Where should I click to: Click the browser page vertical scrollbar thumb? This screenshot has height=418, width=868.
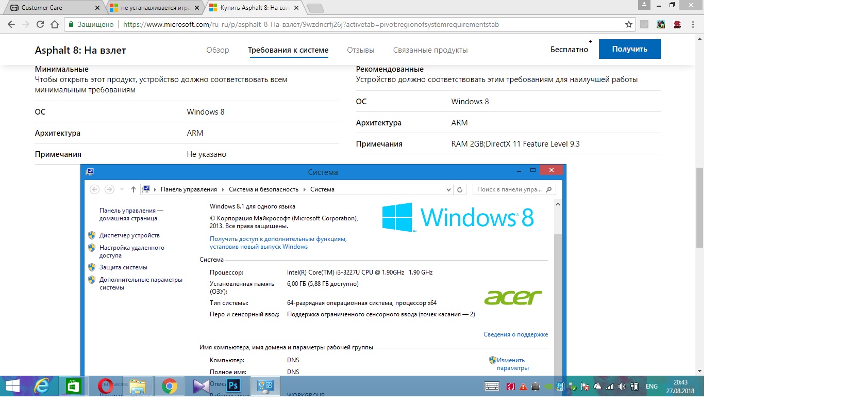coord(699,207)
